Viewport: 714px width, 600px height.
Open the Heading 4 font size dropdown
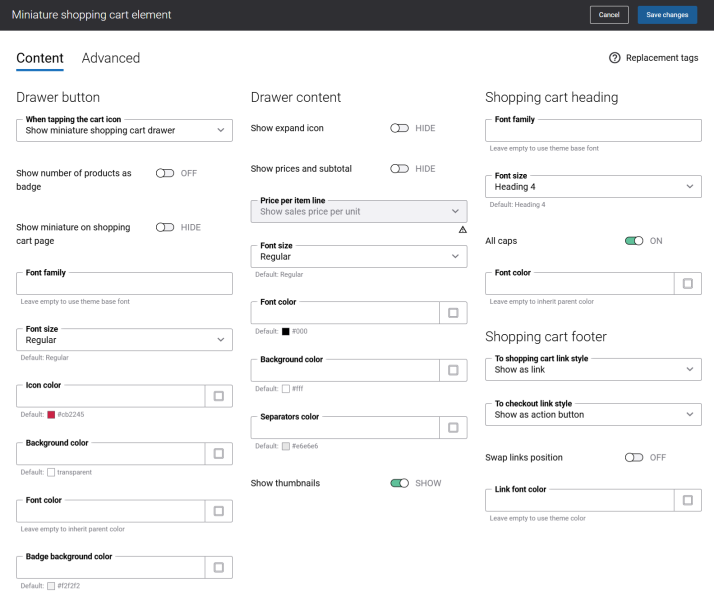[593, 186]
